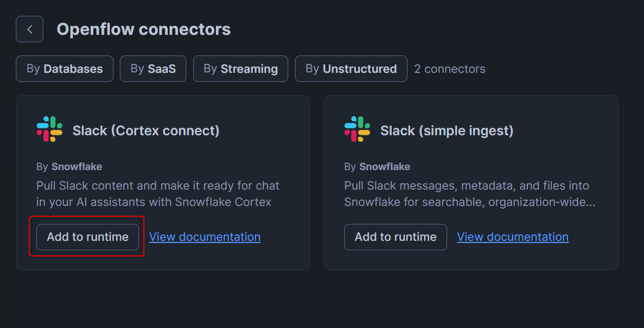
Task: Click the truncated simple ingest description
Action: click(x=469, y=194)
